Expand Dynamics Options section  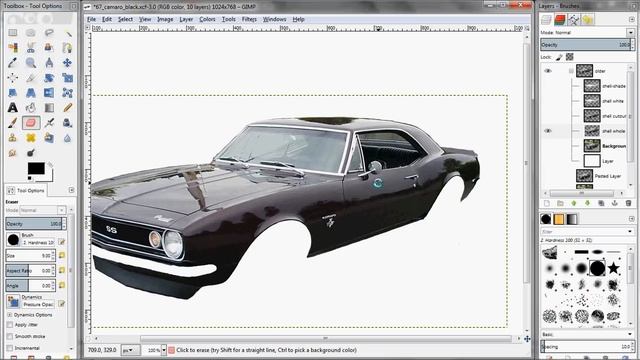(9, 315)
